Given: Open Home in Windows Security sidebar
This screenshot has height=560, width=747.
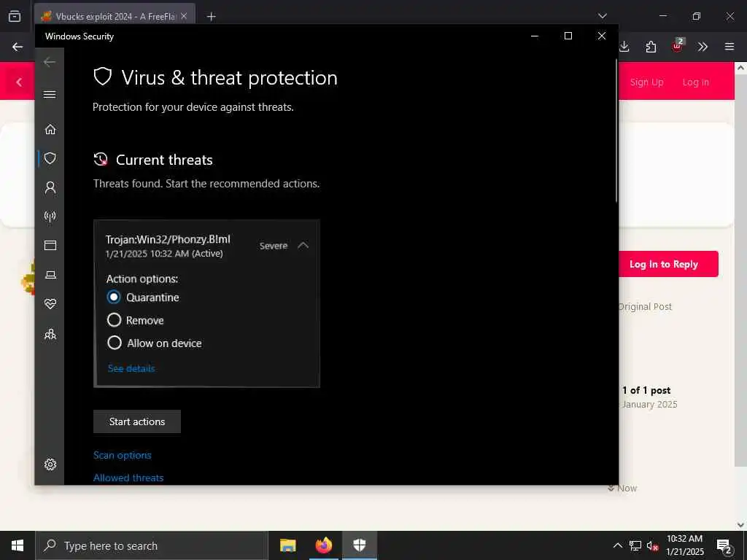Looking at the screenshot, I should [50, 130].
